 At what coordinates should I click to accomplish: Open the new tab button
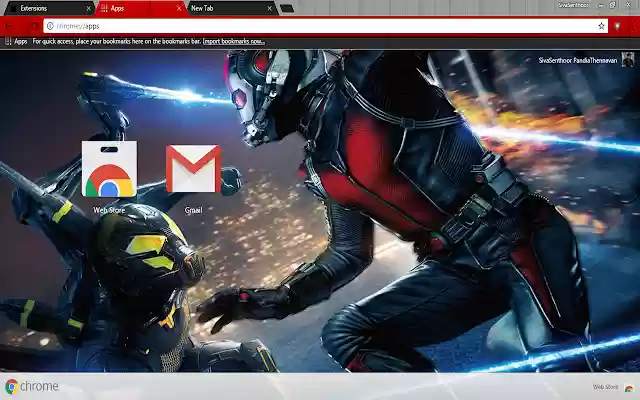287,8
